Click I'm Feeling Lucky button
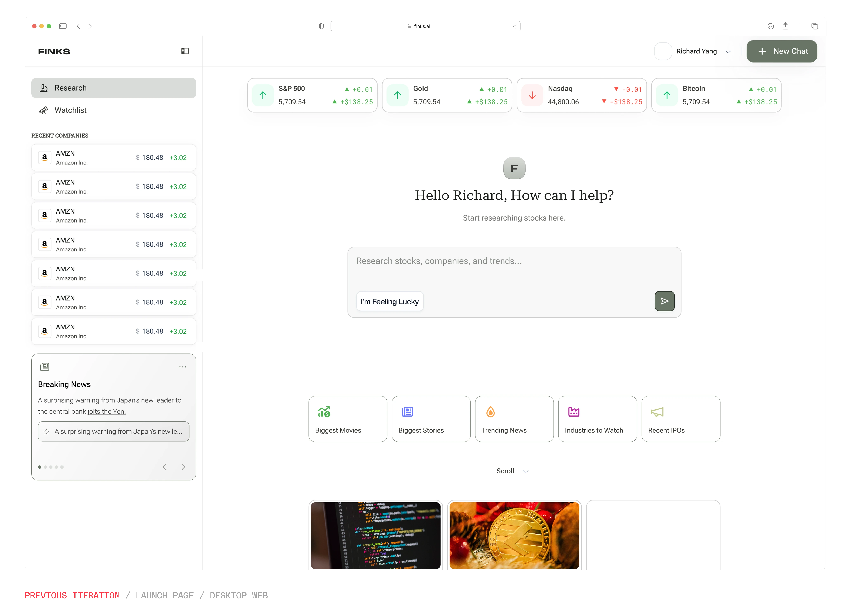845x616 pixels. click(390, 301)
